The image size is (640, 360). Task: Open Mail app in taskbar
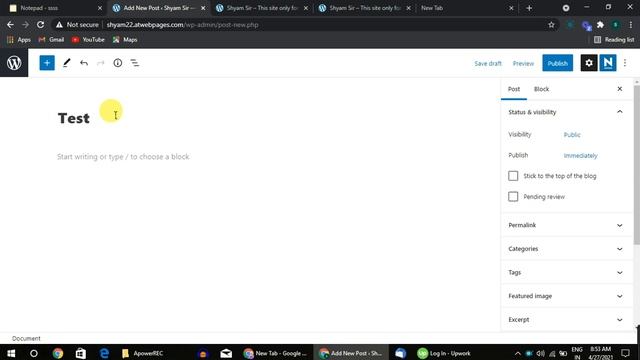[226, 353]
